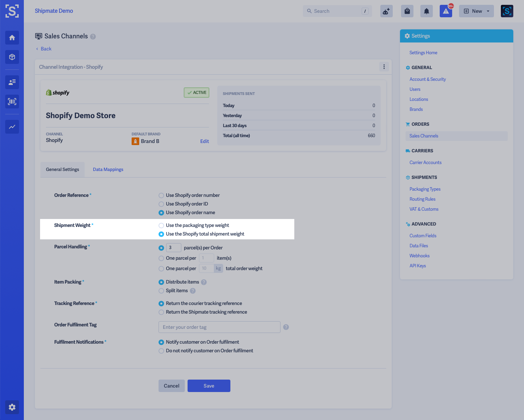Select the Shipments box icon in sidebar
Screen dimensions: 524x420
(x=12, y=57)
